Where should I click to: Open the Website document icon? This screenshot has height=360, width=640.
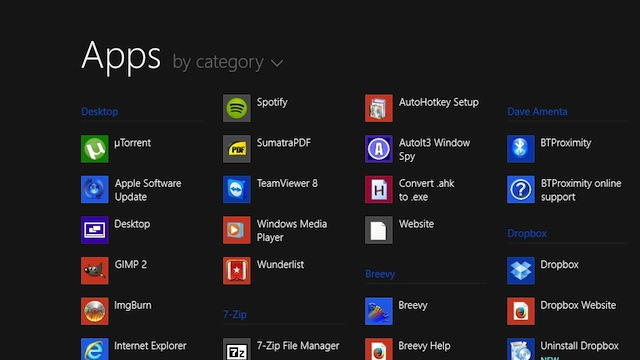click(x=379, y=230)
